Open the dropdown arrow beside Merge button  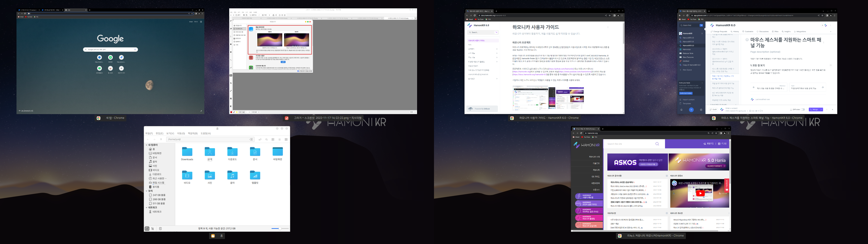pyautogui.click(x=821, y=110)
